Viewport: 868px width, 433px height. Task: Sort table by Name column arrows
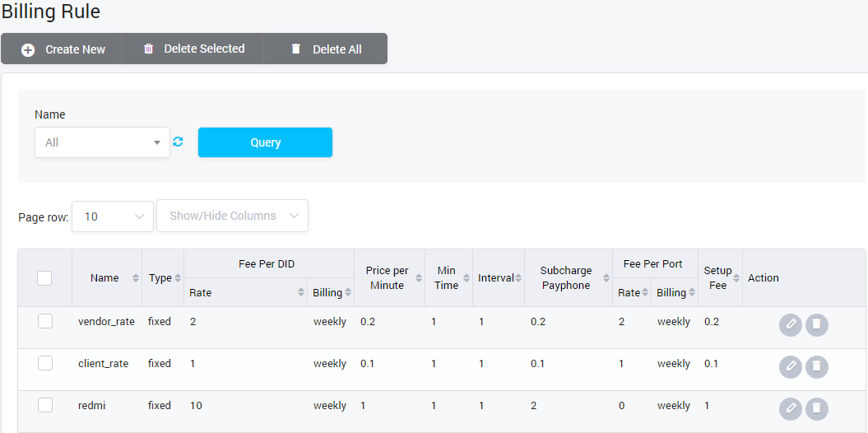(136, 278)
